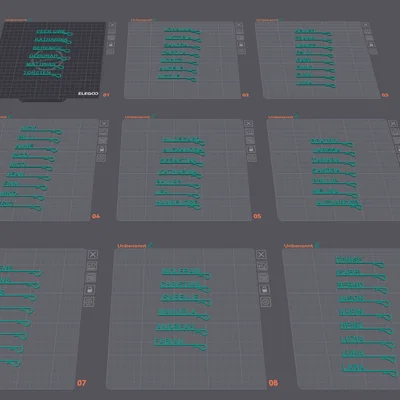The height and width of the screenshot is (400, 400).
Task: Remove plate 08 with its X icon
Action: 261,255
